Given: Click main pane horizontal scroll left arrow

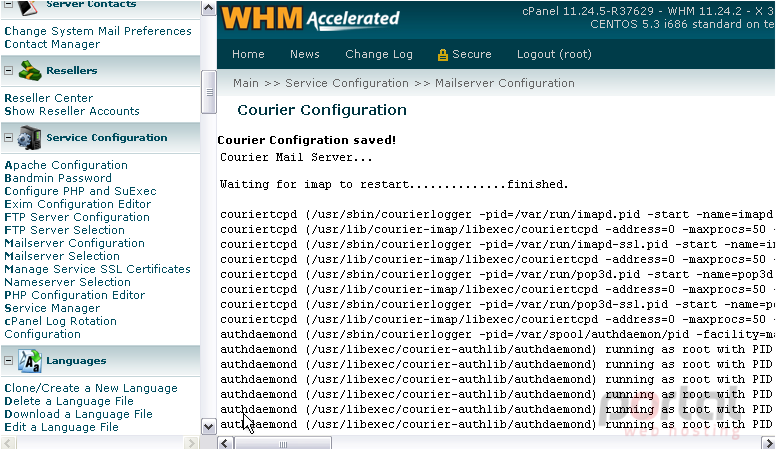Looking at the screenshot, I should 225,443.
